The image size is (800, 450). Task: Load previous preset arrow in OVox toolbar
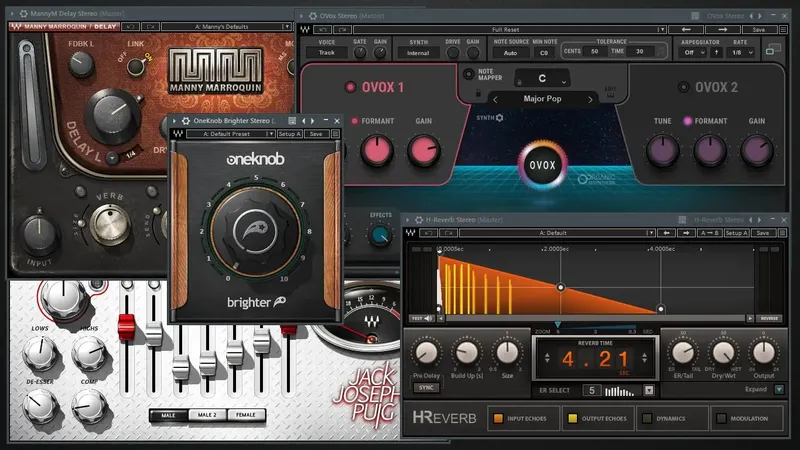[686, 30]
